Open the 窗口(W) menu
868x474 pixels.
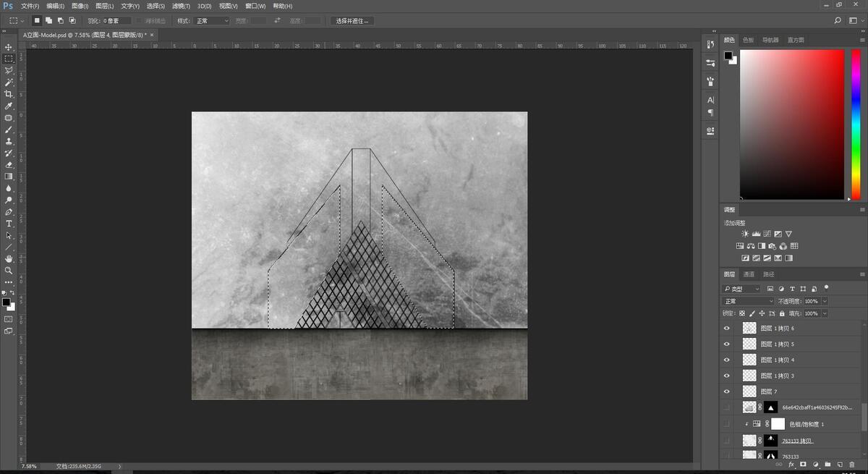(255, 6)
